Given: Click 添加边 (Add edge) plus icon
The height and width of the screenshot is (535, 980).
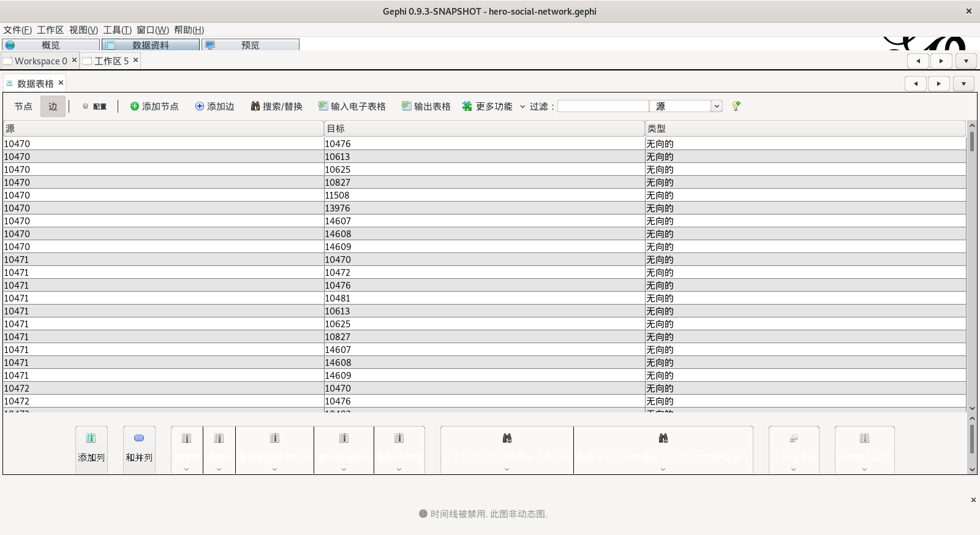Looking at the screenshot, I should tap(200, 107).
